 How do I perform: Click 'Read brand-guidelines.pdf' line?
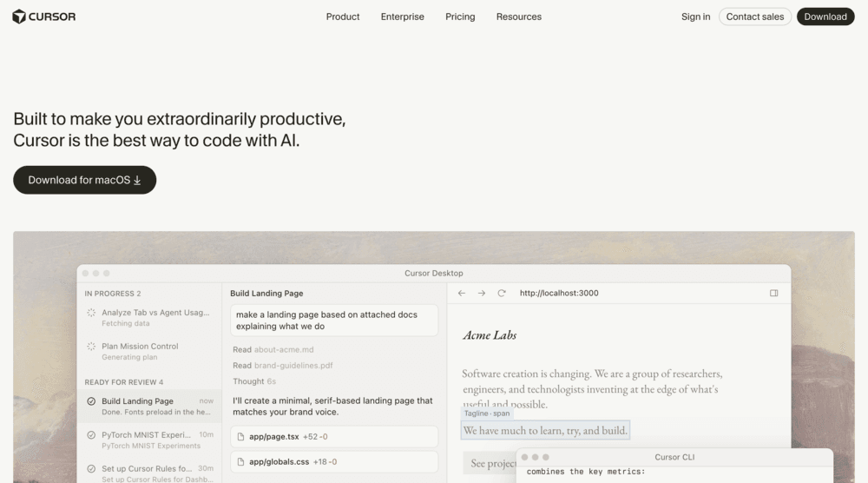point(283,366)
